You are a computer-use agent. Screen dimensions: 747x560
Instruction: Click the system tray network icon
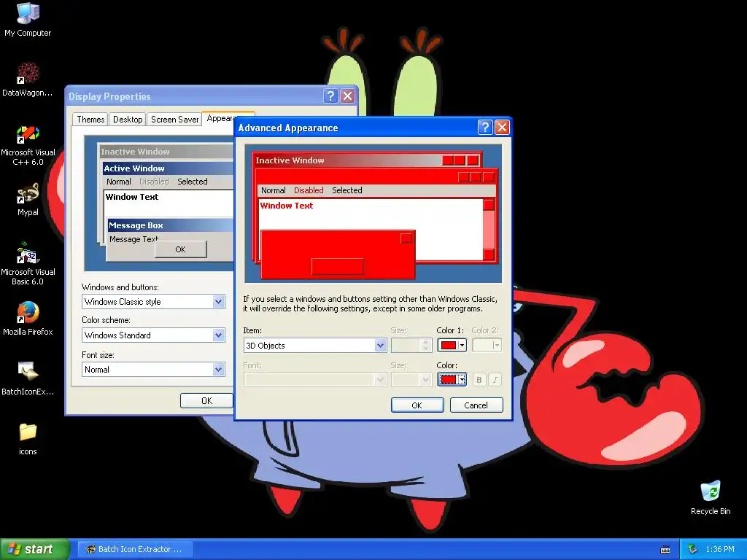click(x=692, y=549)
